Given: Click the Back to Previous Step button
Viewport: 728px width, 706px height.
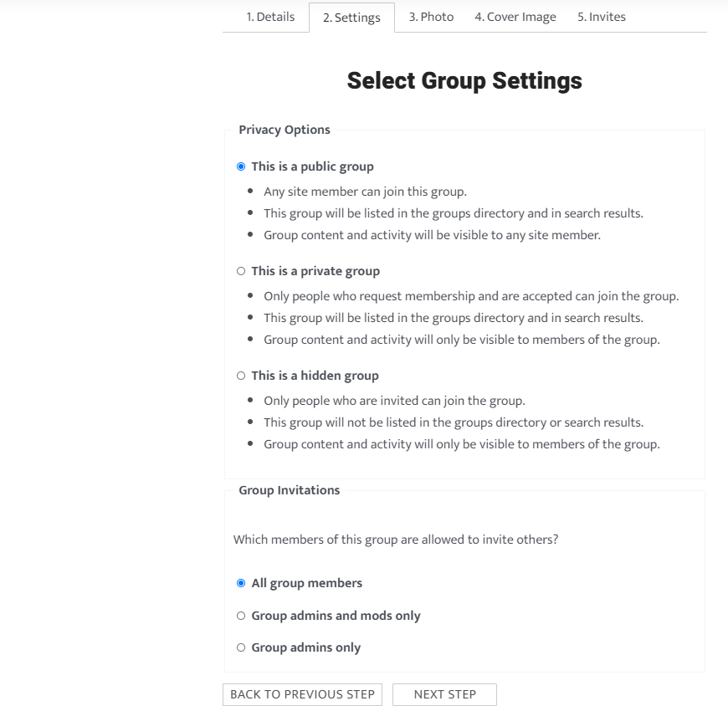Looking at the screenshot, I should pos(303,694).
